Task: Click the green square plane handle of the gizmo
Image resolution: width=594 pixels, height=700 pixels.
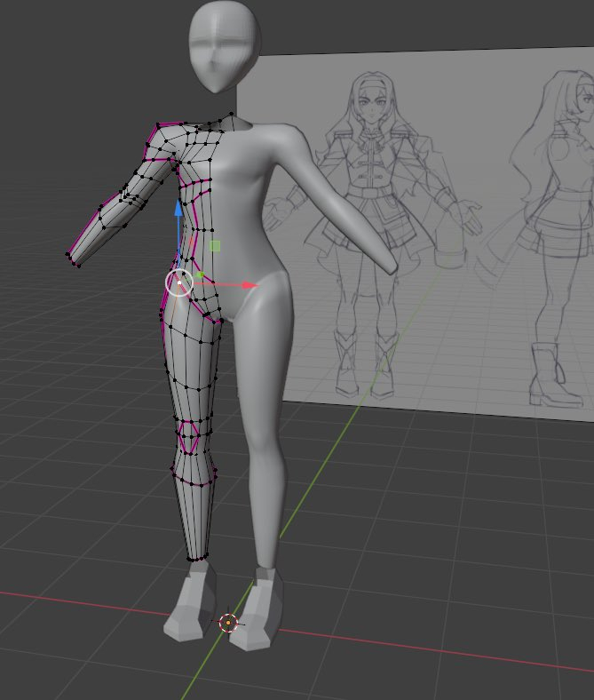Action: click(214, 246)
